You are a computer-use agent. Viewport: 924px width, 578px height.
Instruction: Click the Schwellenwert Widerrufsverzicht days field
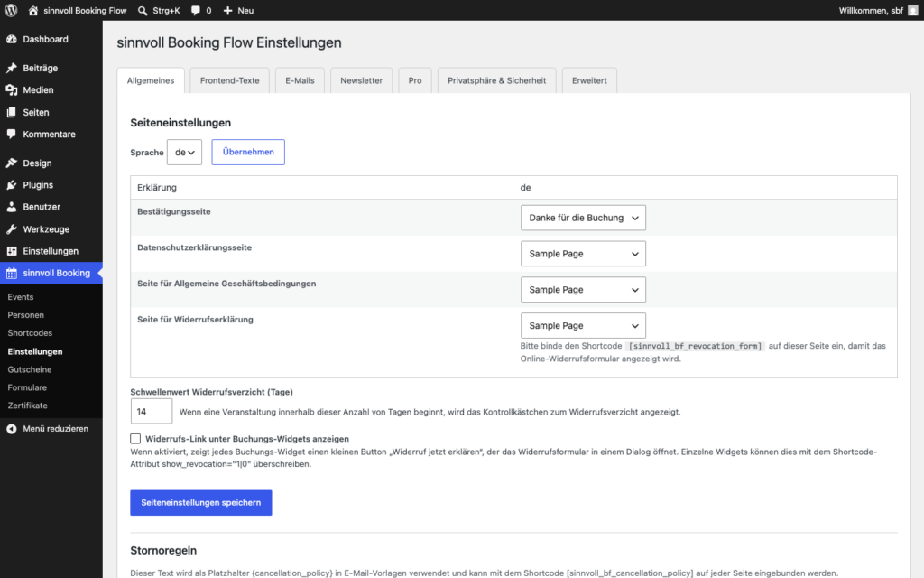pyautogui.click(x=152, y=412)
